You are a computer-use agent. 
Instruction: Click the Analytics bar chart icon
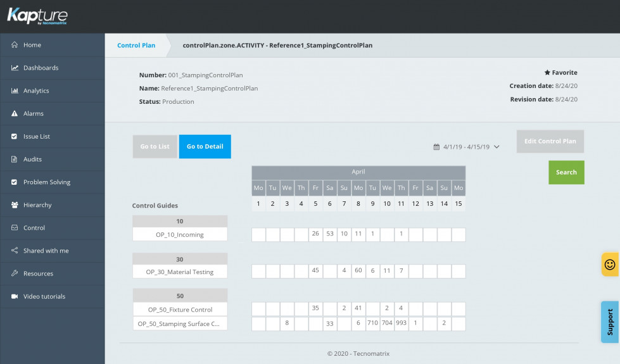click(x=15, y=91)
